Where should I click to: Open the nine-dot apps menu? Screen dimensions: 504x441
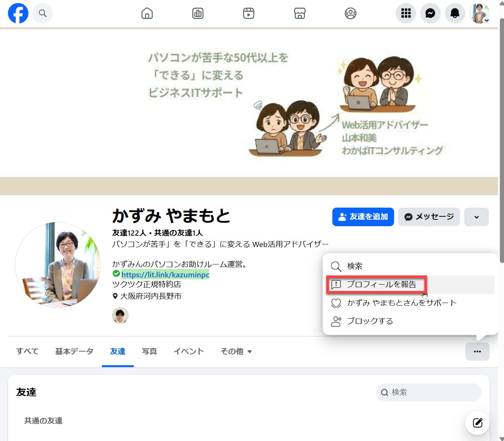406,13
